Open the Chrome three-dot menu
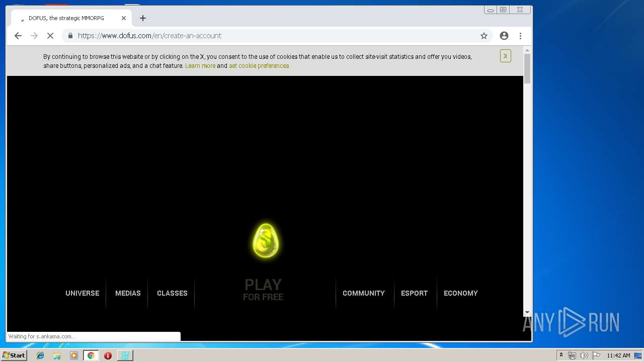 tap(520, 36)
